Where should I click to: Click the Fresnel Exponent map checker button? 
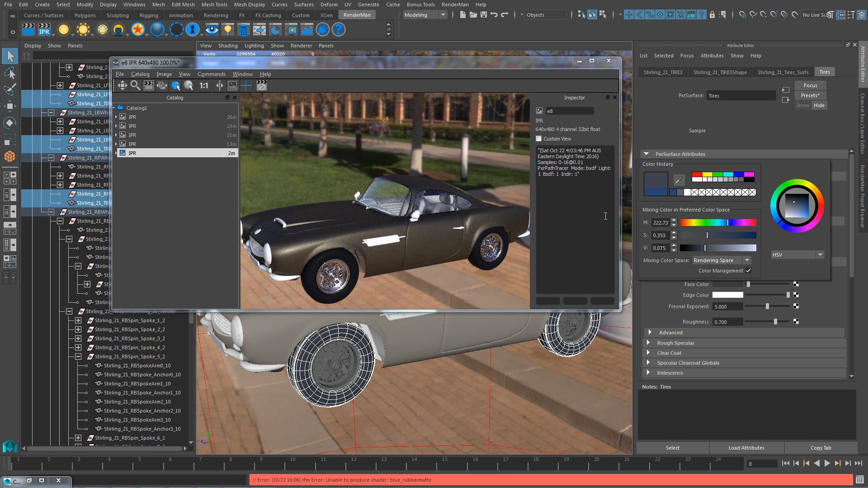tap(796, 306)
